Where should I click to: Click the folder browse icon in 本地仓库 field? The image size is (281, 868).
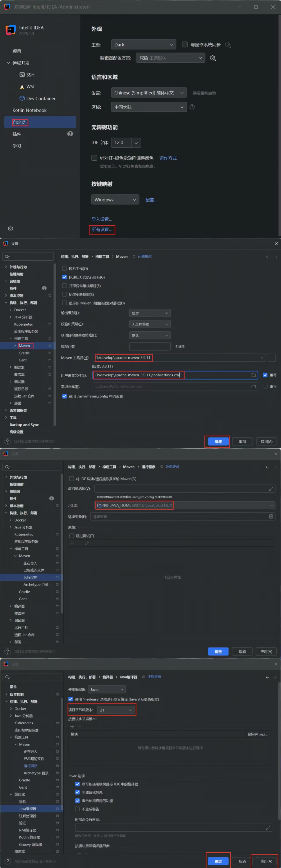pyautogui.click(x=254, y=387)
